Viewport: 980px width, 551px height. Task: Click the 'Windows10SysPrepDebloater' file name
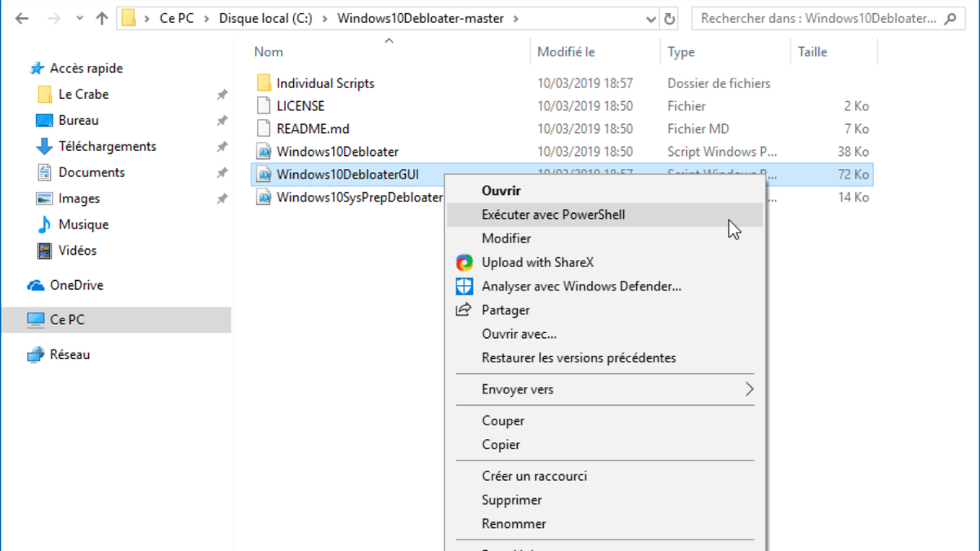tap(359, 197)
